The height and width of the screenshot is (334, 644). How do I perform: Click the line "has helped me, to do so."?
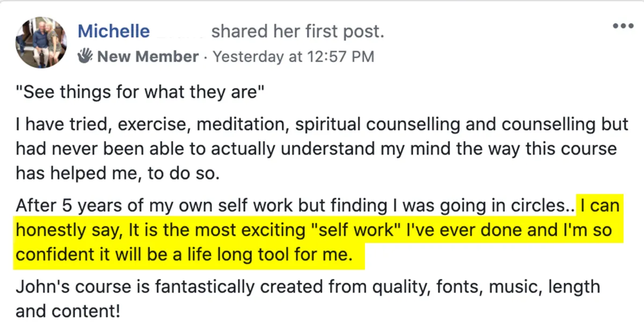(117, 174)
